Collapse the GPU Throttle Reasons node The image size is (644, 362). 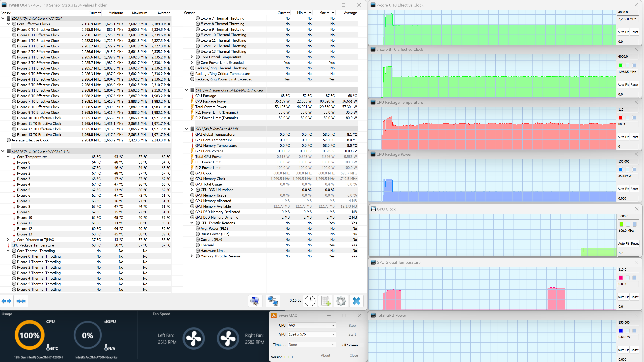[x=192, y=223]
